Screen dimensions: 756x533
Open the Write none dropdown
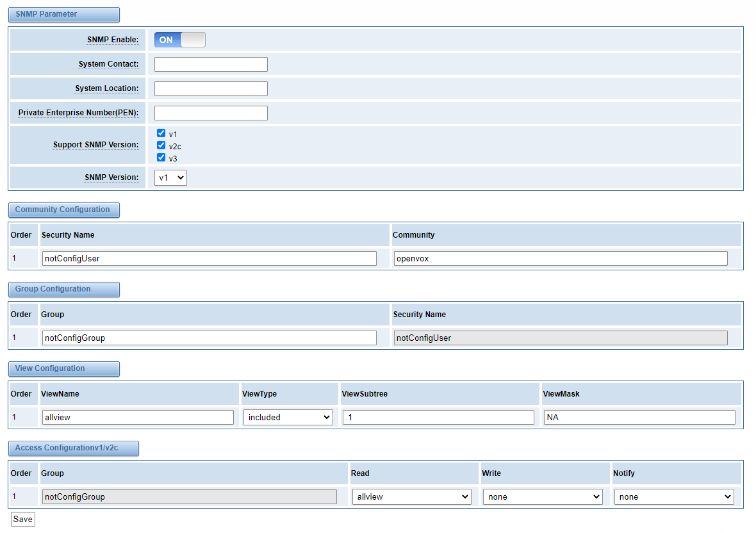pos(543,497)
